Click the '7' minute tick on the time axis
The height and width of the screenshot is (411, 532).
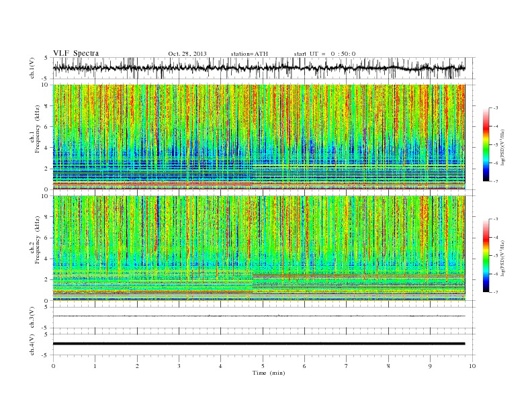coord(347,366)
